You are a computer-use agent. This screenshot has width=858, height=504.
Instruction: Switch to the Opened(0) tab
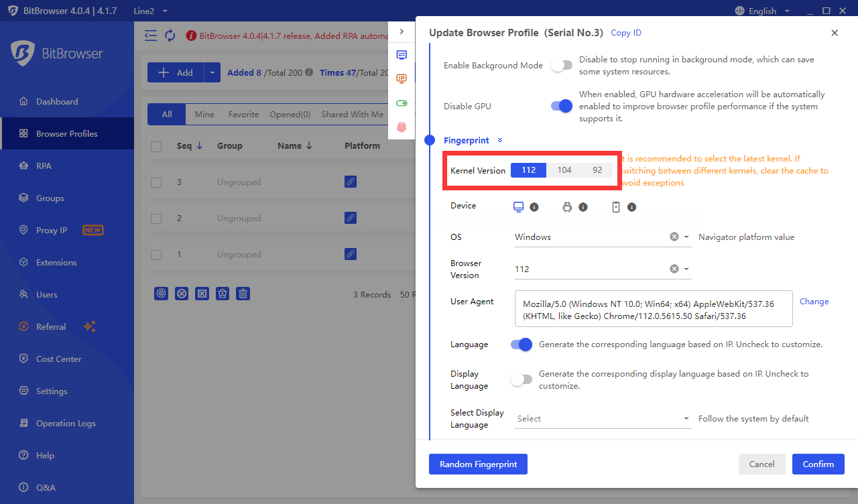click(290, 115)
